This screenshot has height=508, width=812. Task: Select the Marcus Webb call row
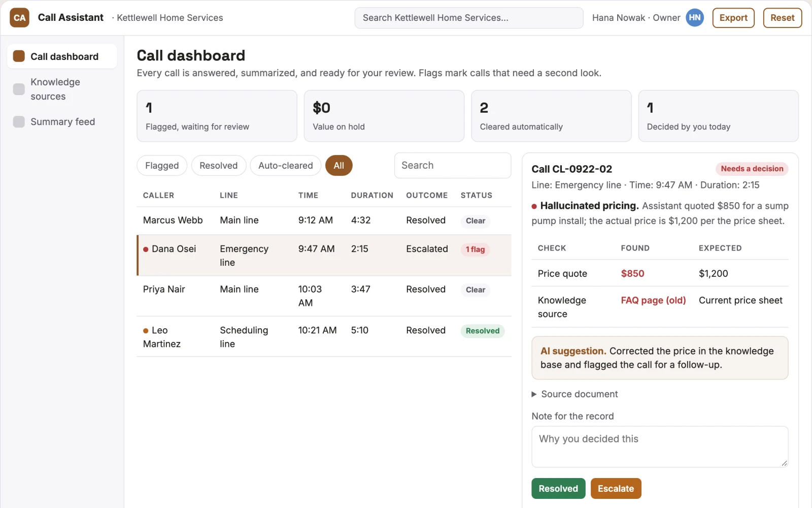324,220
